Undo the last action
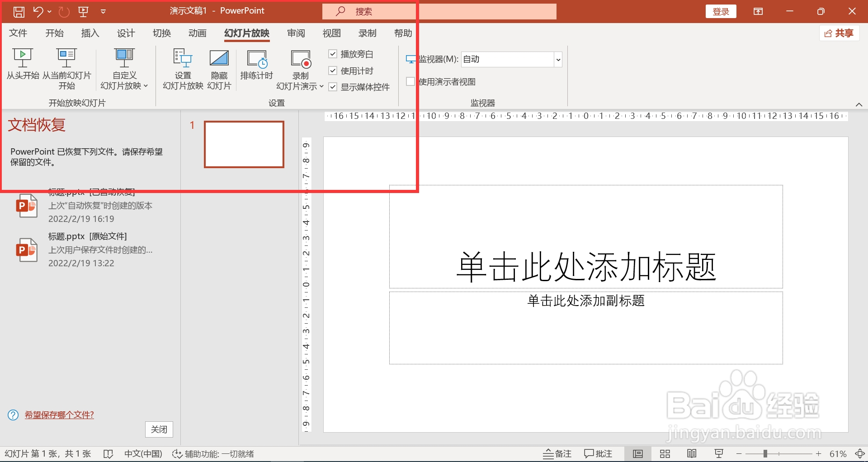Viewport: 868px width, 462px height. point(38,11)
